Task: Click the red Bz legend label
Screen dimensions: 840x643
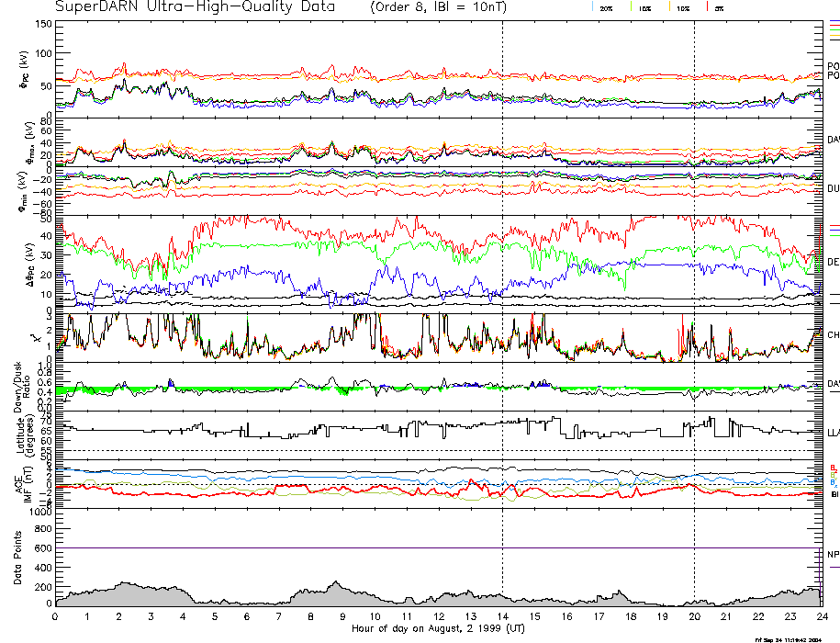Action: (833, 467)
